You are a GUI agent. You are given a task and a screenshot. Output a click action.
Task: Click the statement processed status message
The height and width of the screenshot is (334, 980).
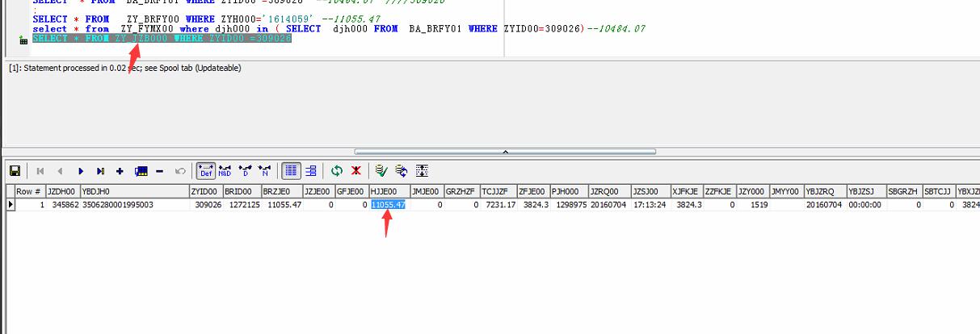(125, 68)
